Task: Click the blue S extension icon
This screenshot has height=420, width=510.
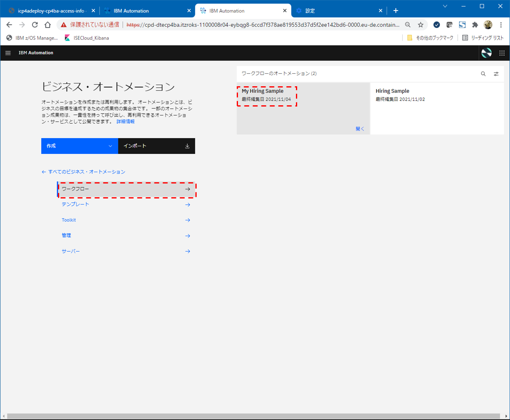Action: pyautogui.click(x=462, y=25)
